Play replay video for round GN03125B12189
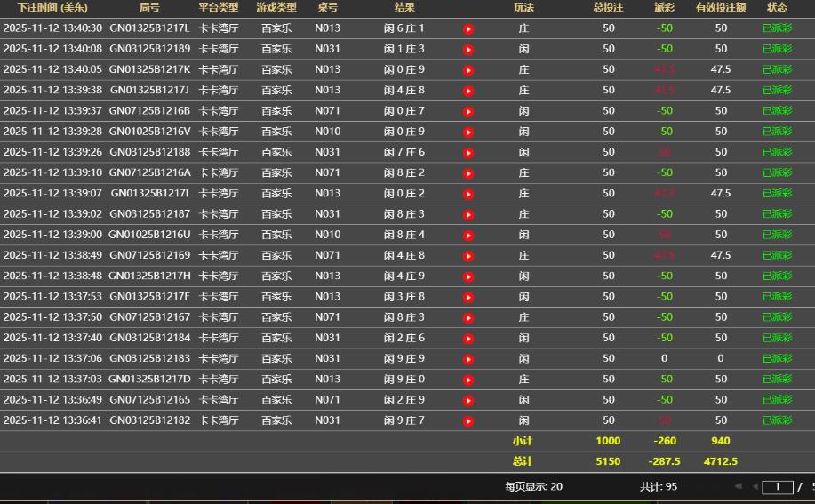The width and height of the screenshot is (815, 504). (x=468, y=49)
